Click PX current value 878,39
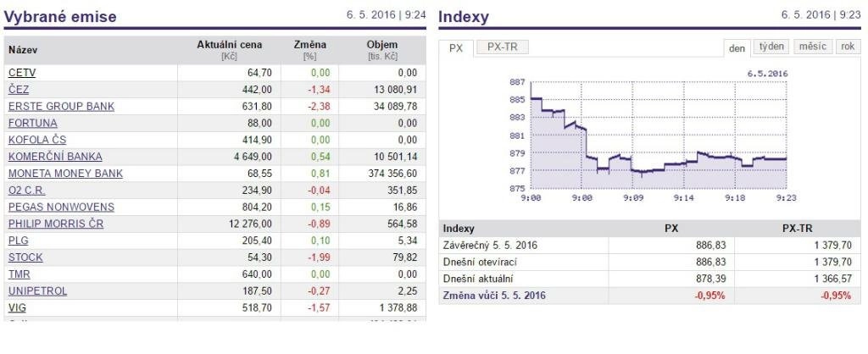Image resolution: width=868 pixels, height=354 pixels. click(710, 279)
